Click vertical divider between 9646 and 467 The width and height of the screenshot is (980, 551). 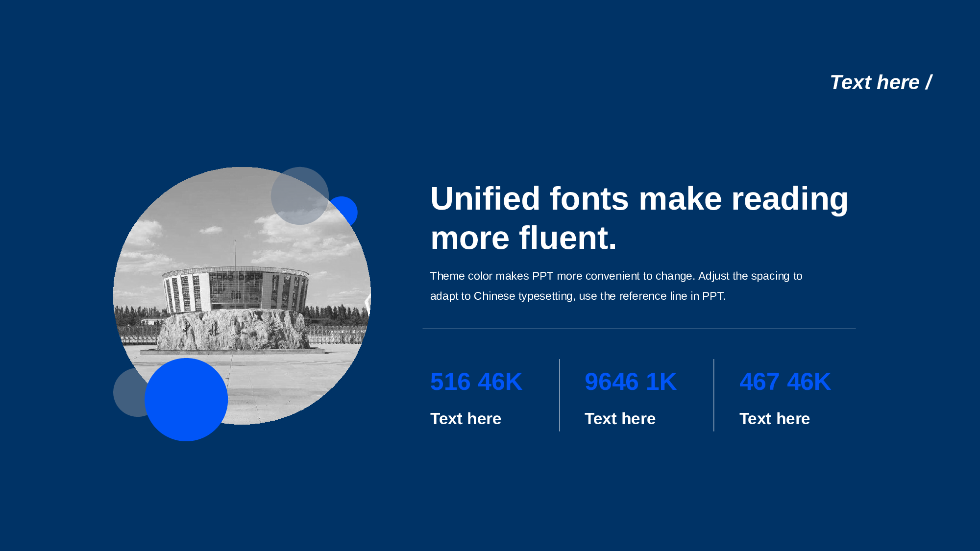click(714, 395)
